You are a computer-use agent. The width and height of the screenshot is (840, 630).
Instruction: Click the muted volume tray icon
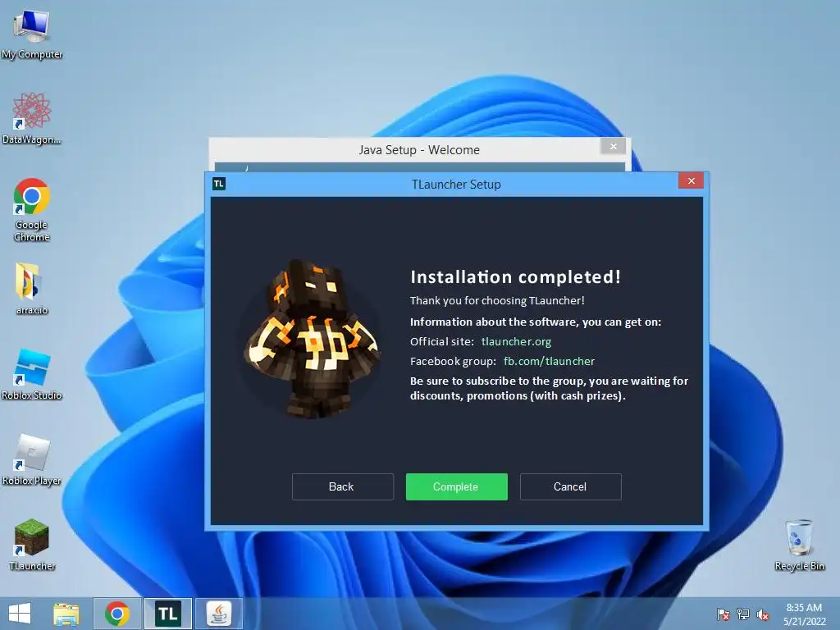(763, 614)
